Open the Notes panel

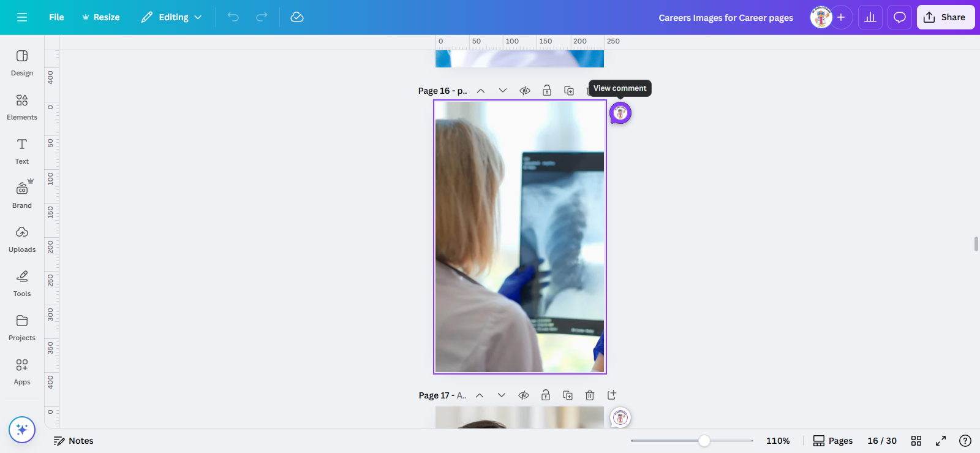[73, 441]
